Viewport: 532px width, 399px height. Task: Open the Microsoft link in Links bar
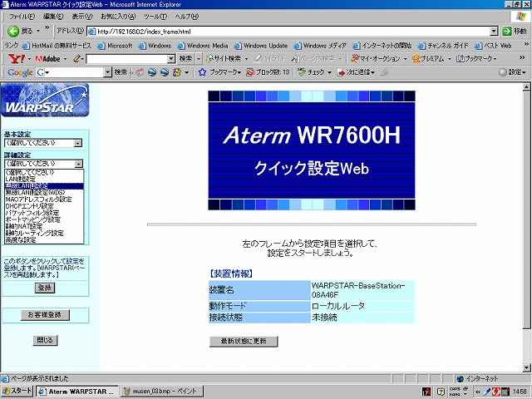click(x=115, y=46)
